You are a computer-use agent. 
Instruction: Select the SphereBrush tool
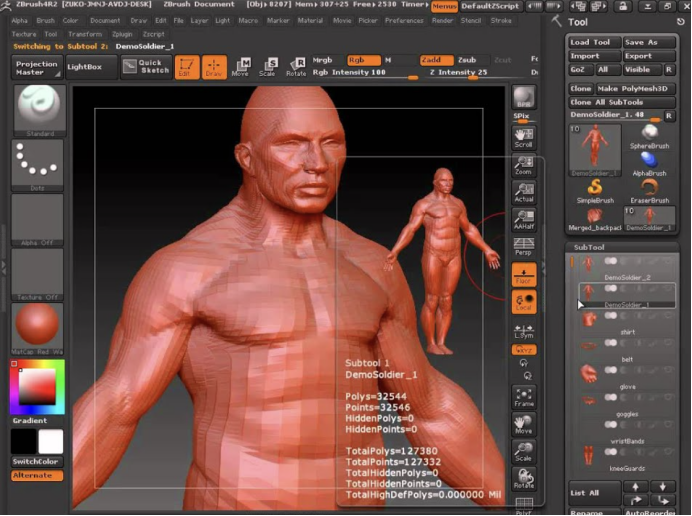point(649,137)
